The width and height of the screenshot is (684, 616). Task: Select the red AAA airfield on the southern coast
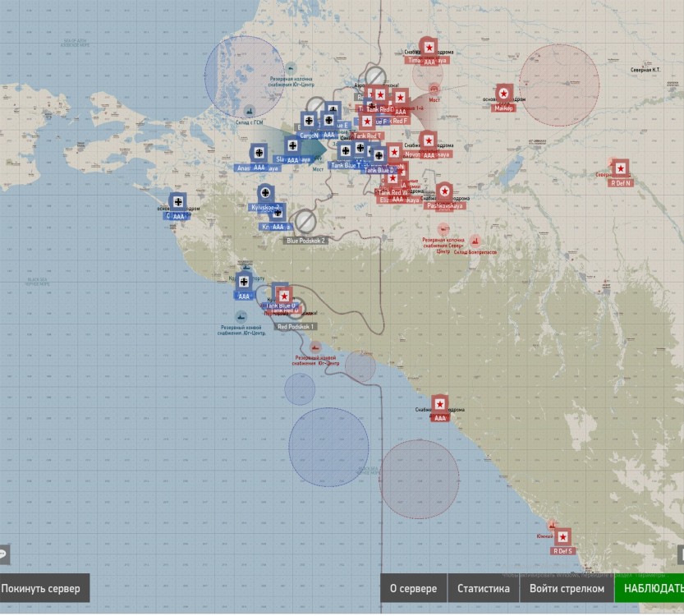pos(440,404)
